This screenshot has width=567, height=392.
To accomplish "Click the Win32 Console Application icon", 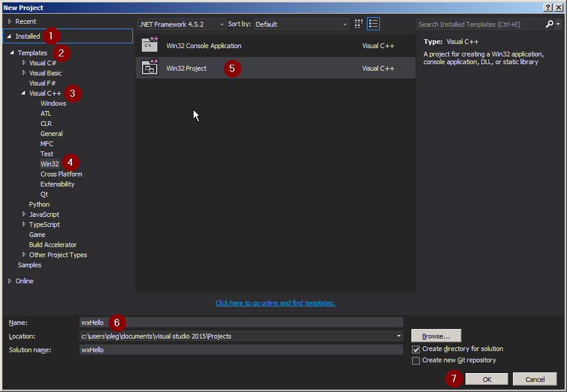I will (150, 45).
